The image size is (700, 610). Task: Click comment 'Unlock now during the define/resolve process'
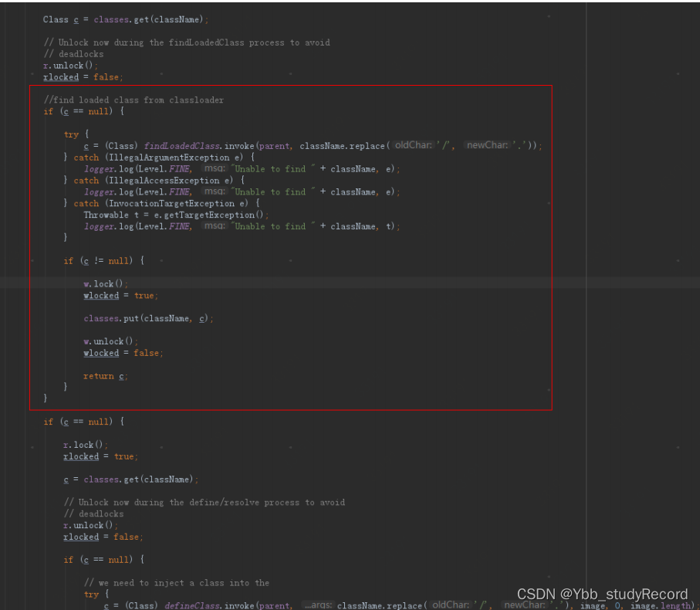pyautogui.click(x=205, y=503)
